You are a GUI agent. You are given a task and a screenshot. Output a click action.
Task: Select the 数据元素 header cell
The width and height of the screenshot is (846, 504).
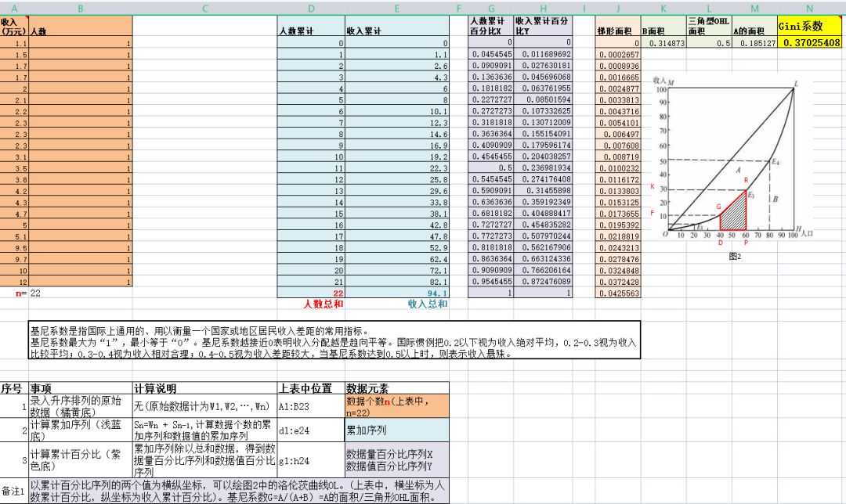point(397,388)
